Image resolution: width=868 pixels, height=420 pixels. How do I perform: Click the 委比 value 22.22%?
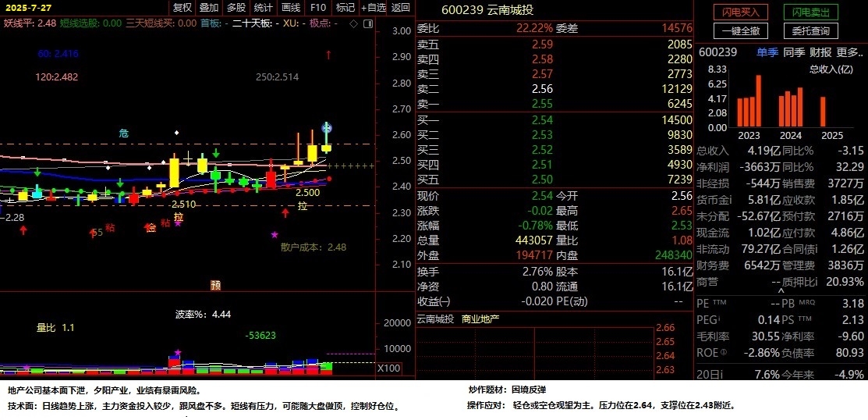pos(535,28)
